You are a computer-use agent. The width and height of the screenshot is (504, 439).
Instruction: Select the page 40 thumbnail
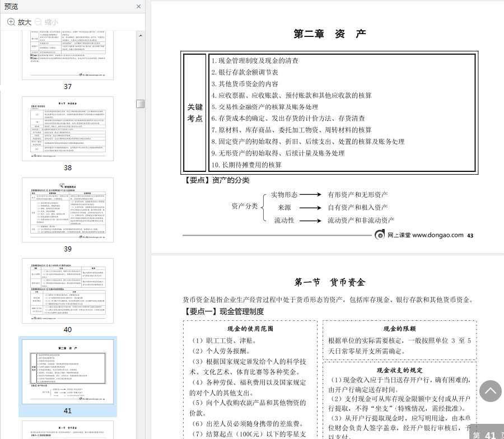coord(68,291)
